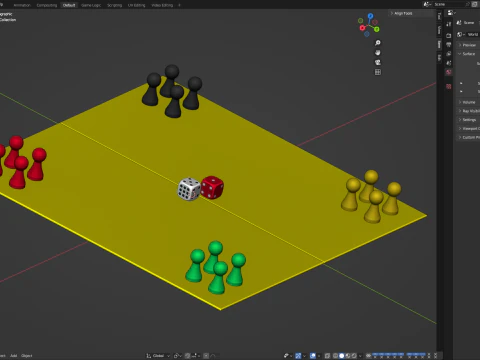
Task: Add a new workspace with plus button
Action: tap(179, 5)
